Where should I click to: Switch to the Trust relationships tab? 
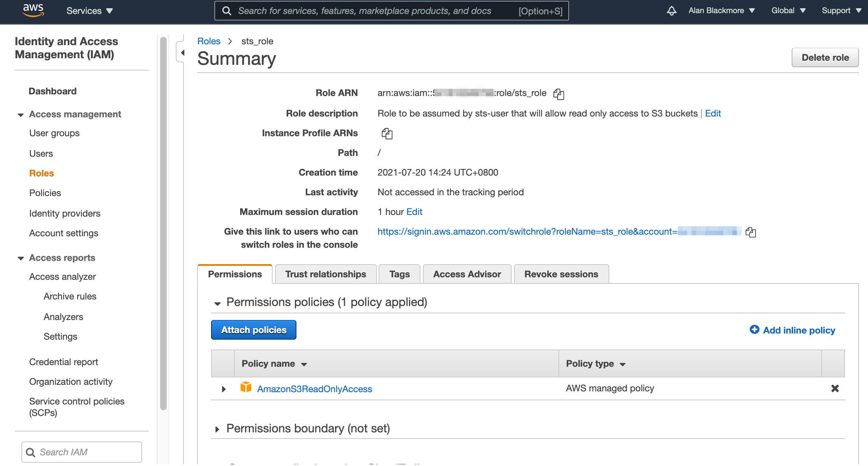coord(326,274)
